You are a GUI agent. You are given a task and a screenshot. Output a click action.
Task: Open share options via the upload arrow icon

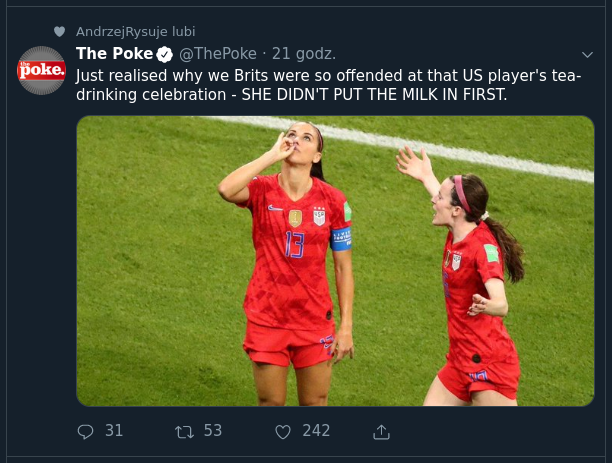click(x=381, y=432)
